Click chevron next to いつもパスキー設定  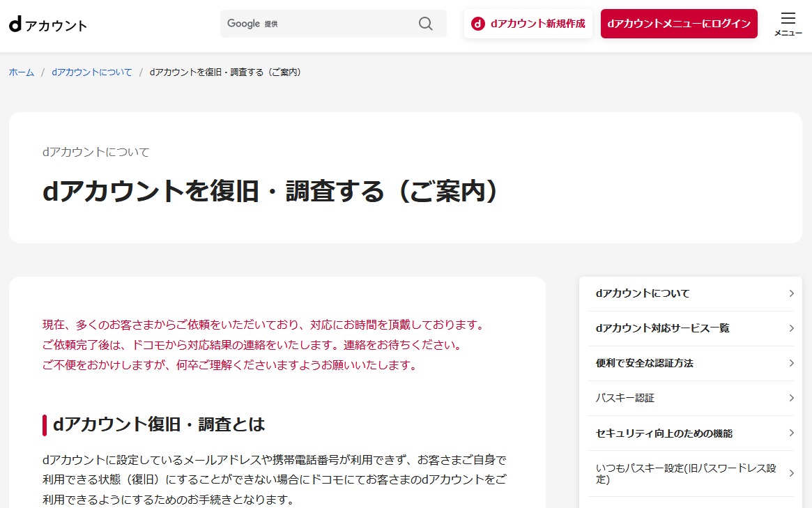click(791, 473)
